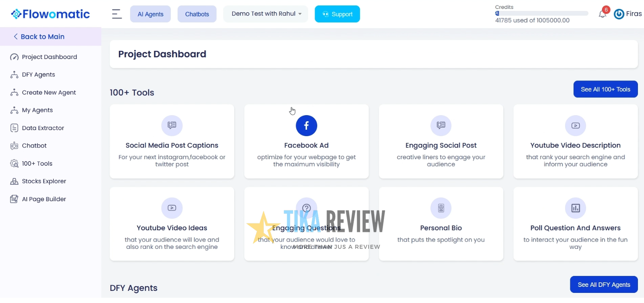Click 'that puts the spotlight on you' text

(x=441, y=240)
